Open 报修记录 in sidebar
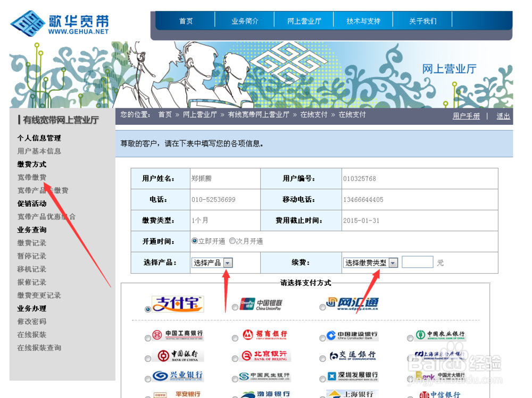 point(32,282)
